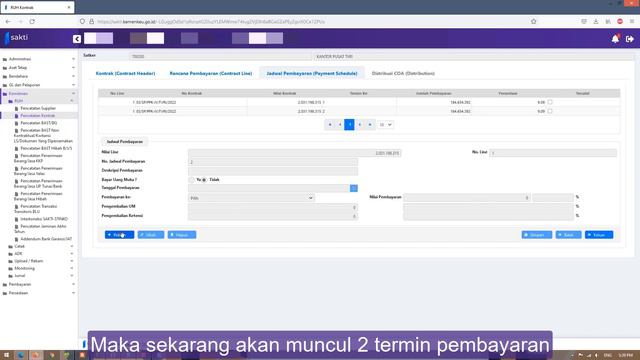This screenshot has width=640, height=360.
Task: Go to page 1 in pagination
Action: click(349, 124)
